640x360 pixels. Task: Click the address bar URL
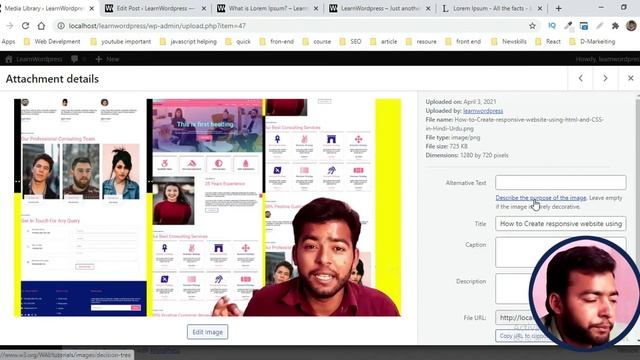[157, 26]
